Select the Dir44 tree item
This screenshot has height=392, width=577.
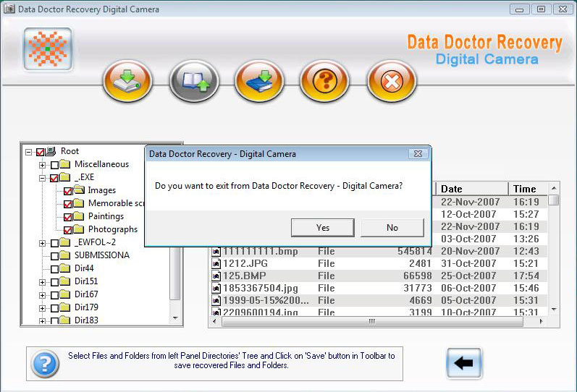point(84,268)
